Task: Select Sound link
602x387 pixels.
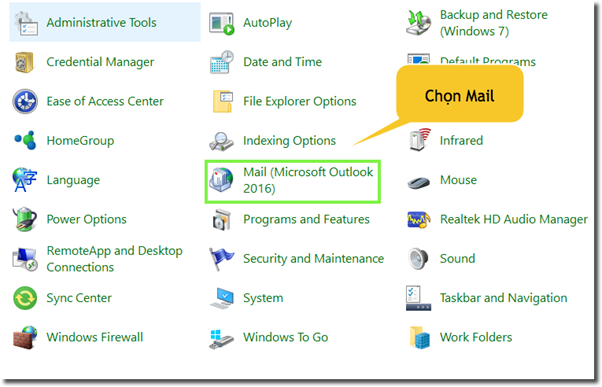Action: coord(458,259)
